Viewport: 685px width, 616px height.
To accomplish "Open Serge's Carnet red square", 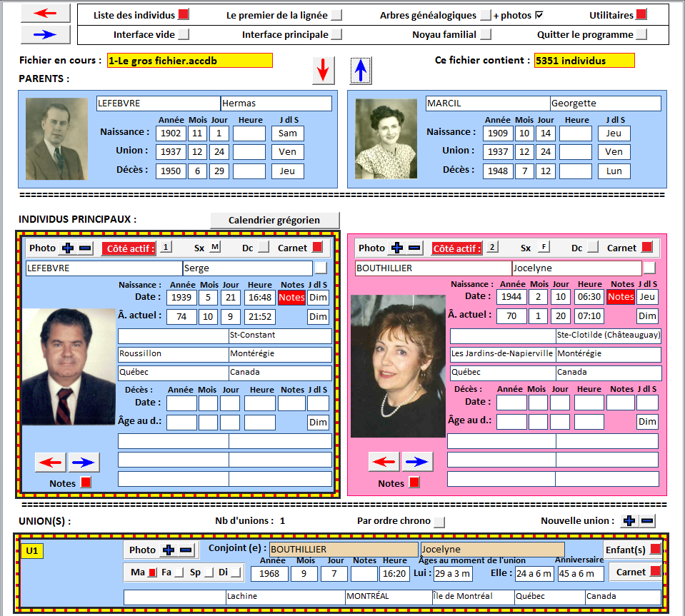I will pyautogui.click(x=318, y=247).
